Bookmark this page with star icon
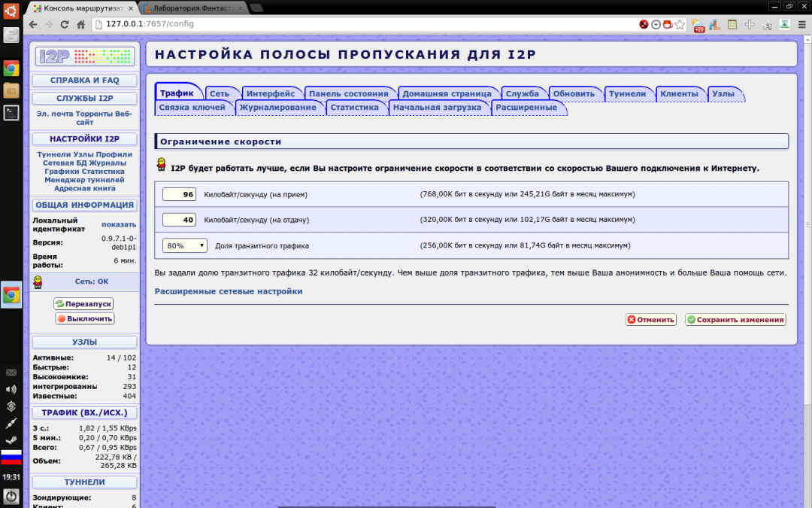This screenshot has width=812, height=508. pyautogui.click(x=680, y=24)
